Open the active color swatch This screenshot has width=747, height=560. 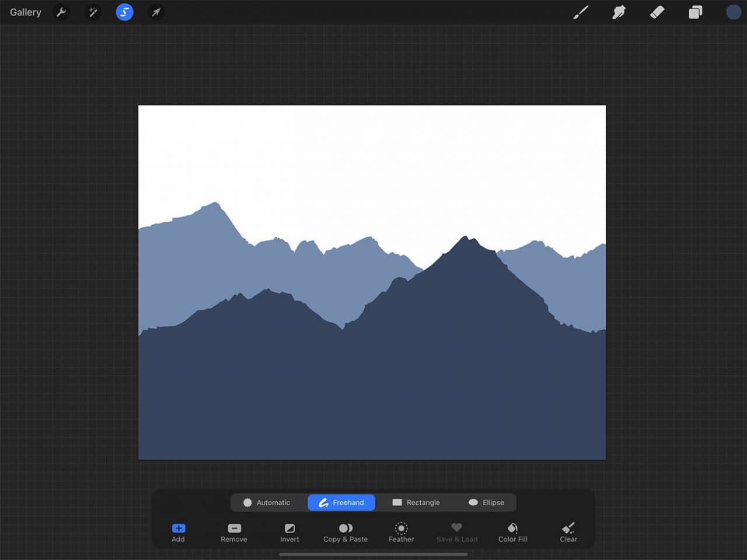733,12
